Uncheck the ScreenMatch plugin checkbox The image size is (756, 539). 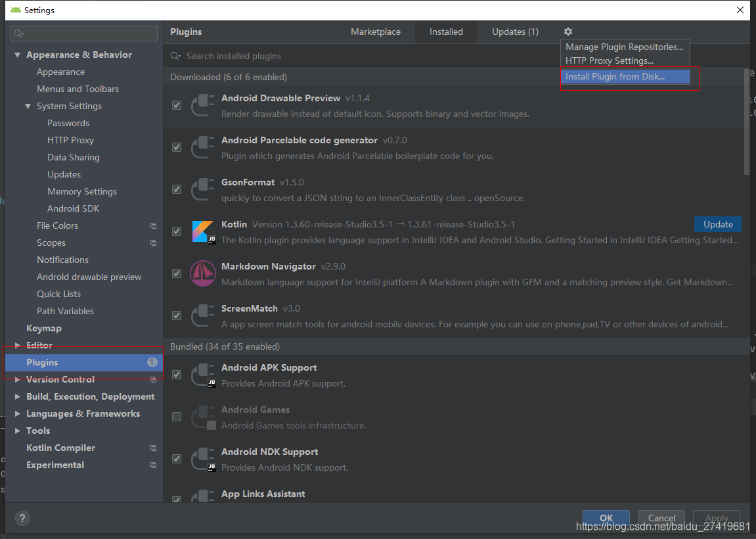coord(177,315)
